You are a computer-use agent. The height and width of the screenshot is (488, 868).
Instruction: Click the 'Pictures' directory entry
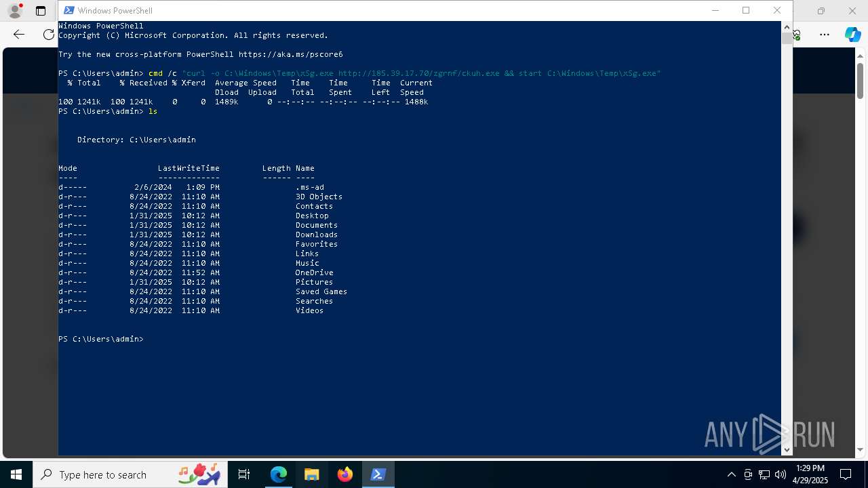click(x=314, y=282)
